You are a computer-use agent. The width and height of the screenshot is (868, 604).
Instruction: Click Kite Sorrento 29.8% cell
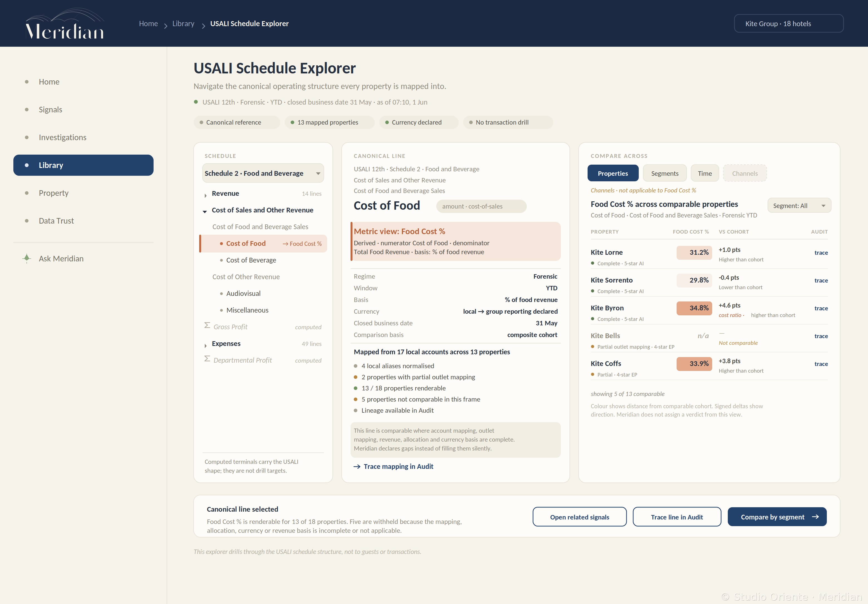pyautogui.click(x=694, y=280)
